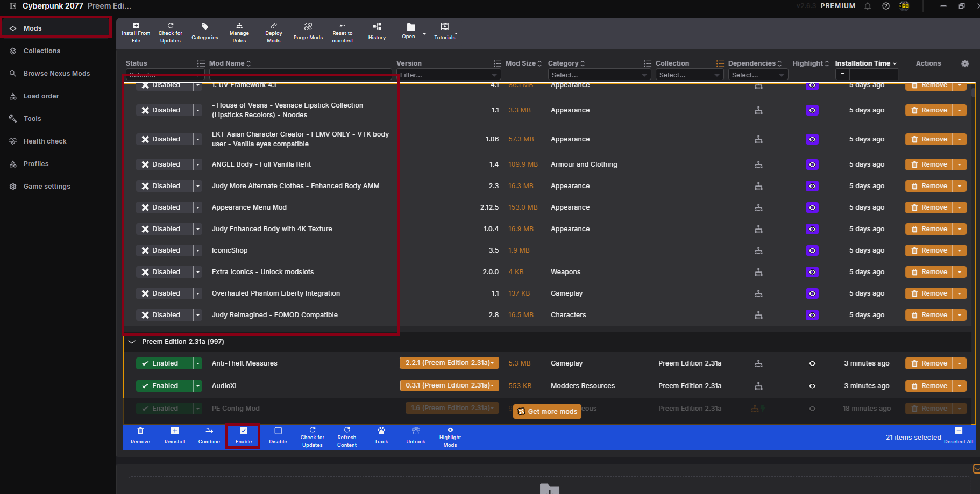Show dependencies icon for IconicShop

pos(758,250)
